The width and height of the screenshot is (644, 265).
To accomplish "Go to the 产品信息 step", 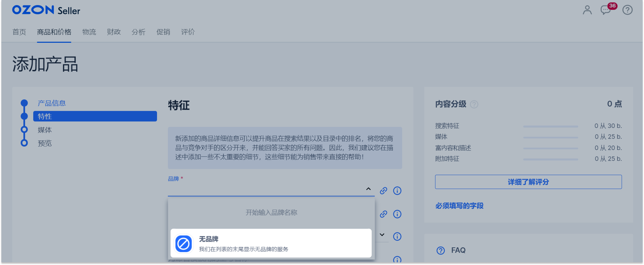I will click(52, 103).
